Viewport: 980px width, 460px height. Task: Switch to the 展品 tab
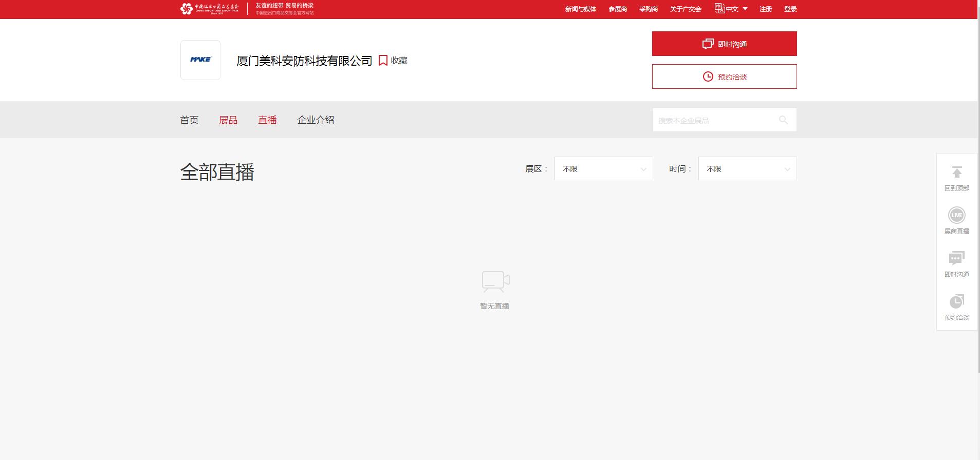point(228,120)
